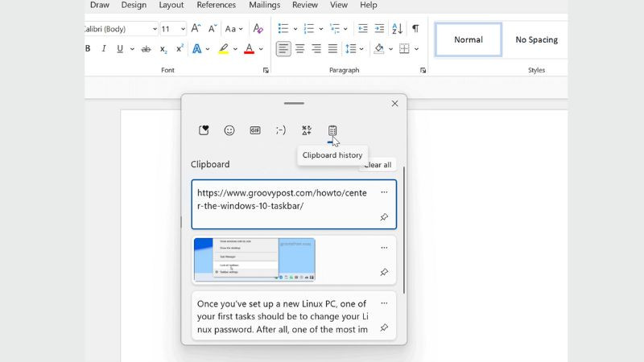Apply text effects and typography

pos(197,48)
